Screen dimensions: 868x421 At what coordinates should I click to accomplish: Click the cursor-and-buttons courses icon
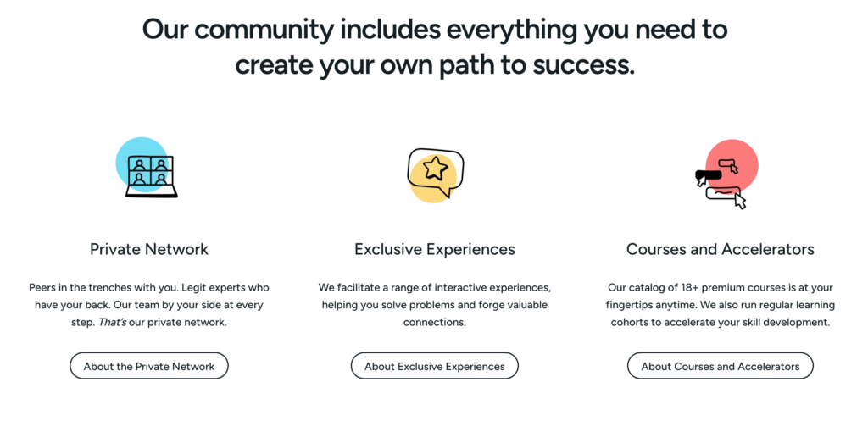(726, 174)
